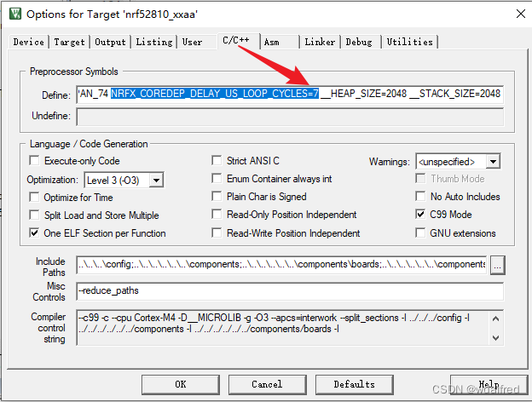Image resolution: width=532 pixels, height=402 pixels.
Task: Open the Utilities tab
Action: [409, 42]
